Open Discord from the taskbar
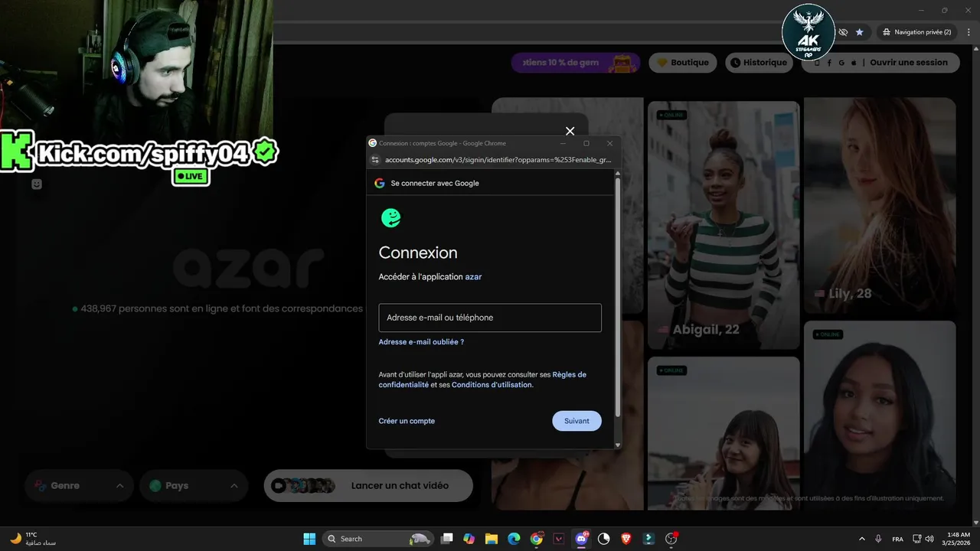The width and height of the screenshot is (980, 551). 582,539
